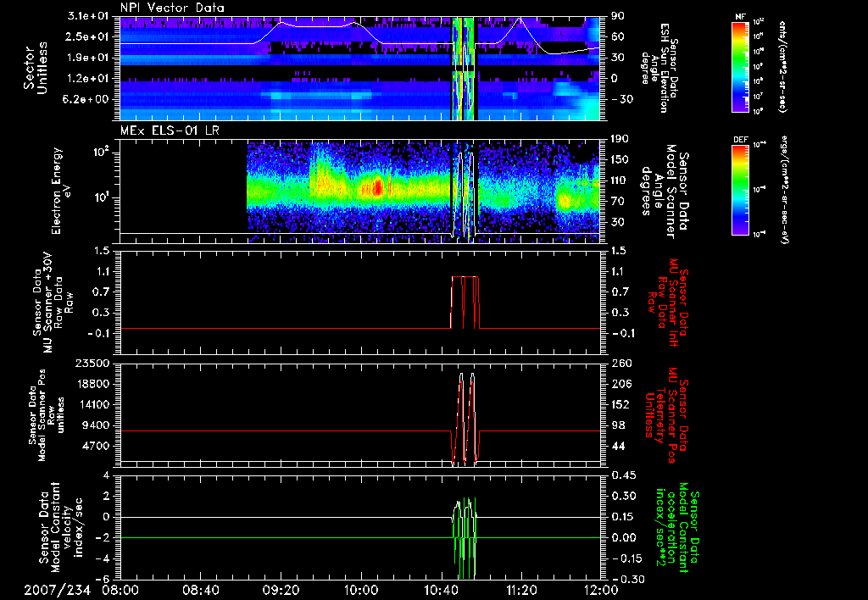
Task: Select the 08:00 time tick label
Action: (120, 590)
